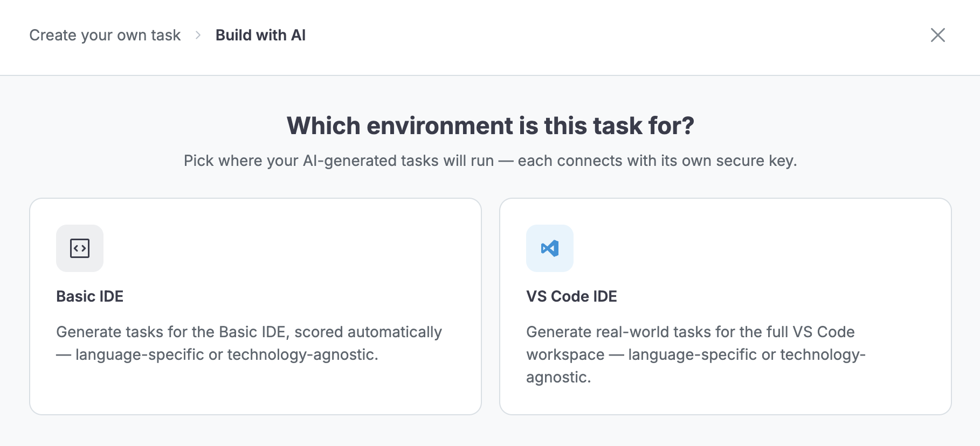Choose the Basic IDE environment card
Viewport: 980px width, 446px height.
(256, 306)
